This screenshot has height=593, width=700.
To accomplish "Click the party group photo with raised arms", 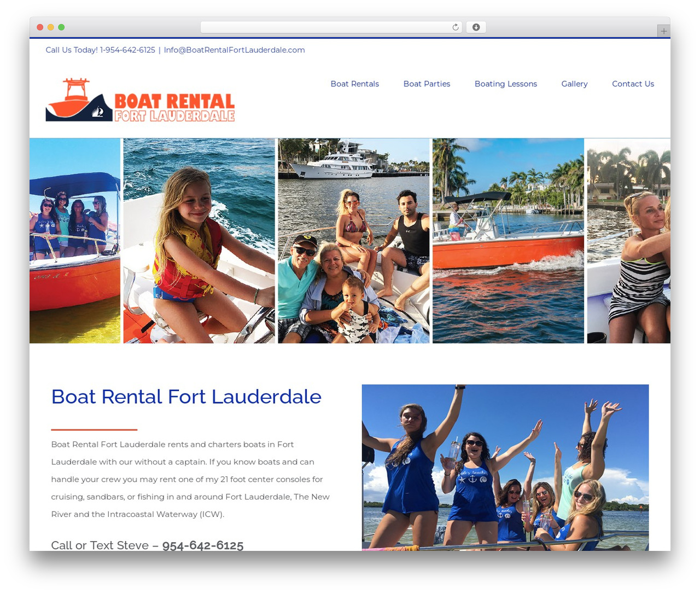I will 505,468.
